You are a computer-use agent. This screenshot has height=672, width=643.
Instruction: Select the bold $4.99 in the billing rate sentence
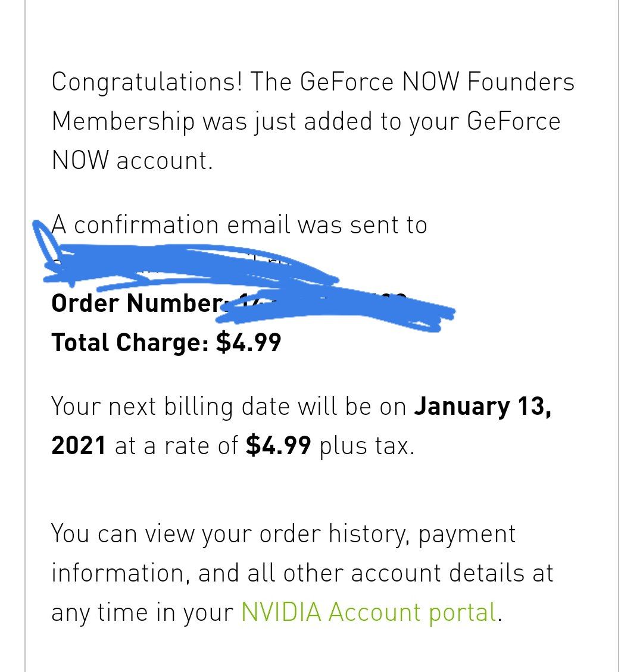278,445
